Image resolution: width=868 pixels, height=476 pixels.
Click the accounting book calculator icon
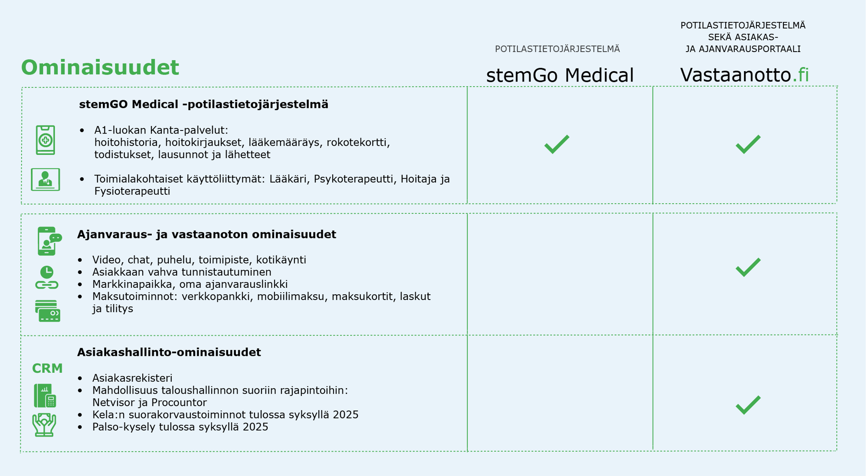pos(45,395)
